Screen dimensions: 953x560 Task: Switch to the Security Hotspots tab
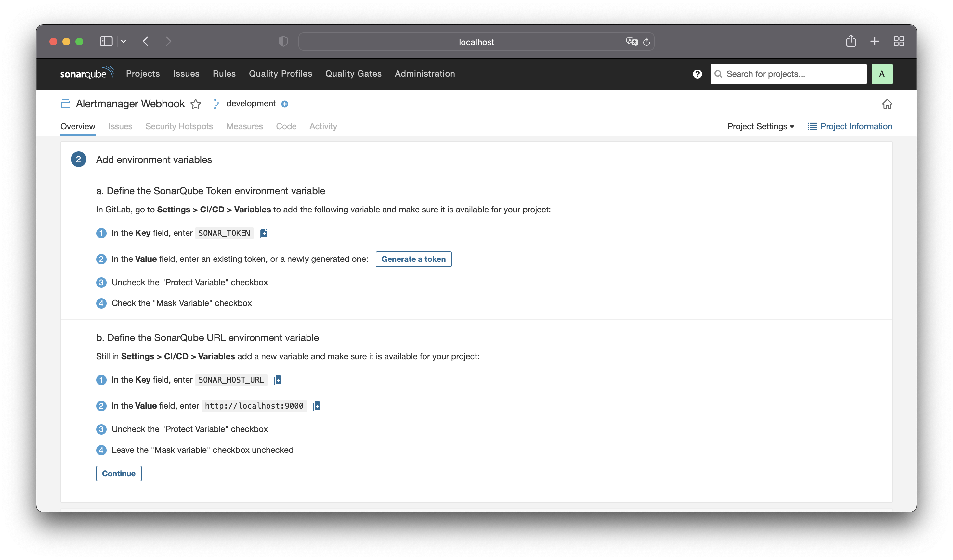pyautogui.click(x=179, y=127)
